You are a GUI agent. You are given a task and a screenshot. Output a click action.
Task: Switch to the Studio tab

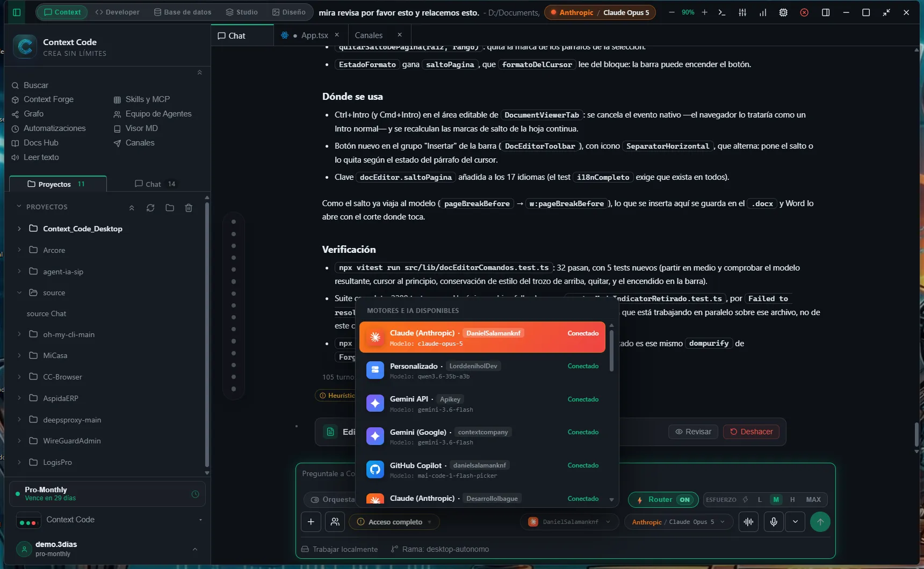pos(242,12)
